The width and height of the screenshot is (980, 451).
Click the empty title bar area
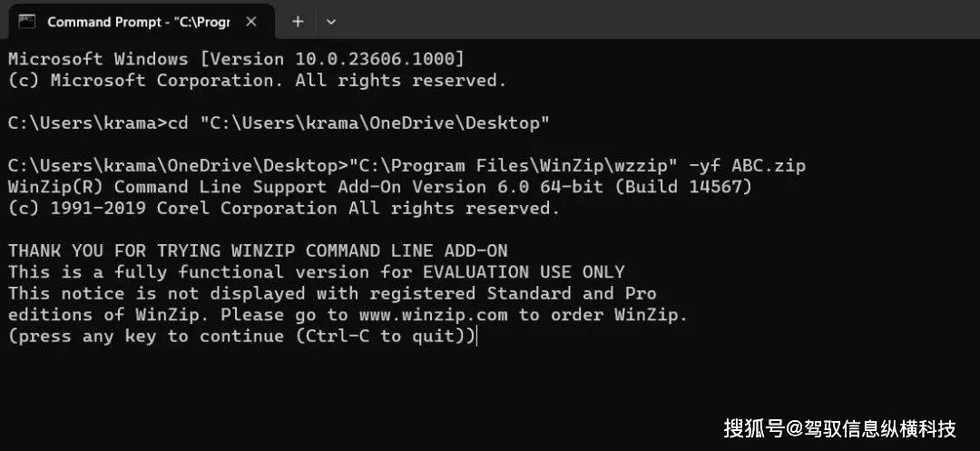tap(656, 21)
